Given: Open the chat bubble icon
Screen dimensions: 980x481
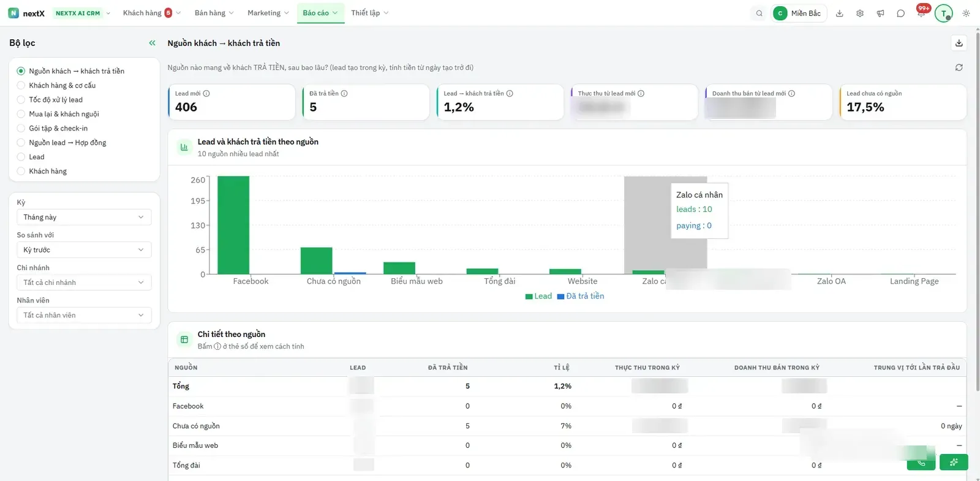Looking at the screenshot, I should coord(900,13).
